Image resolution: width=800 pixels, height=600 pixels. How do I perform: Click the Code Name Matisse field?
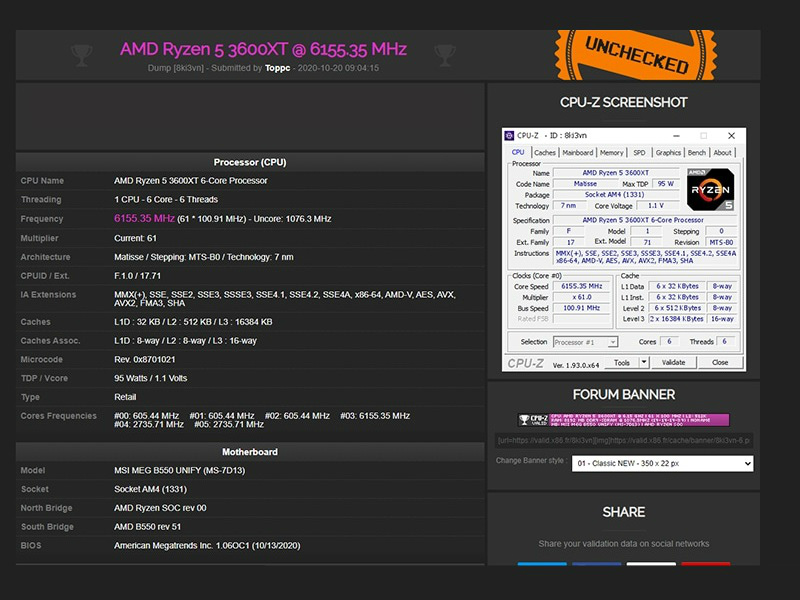pos(585,184)
